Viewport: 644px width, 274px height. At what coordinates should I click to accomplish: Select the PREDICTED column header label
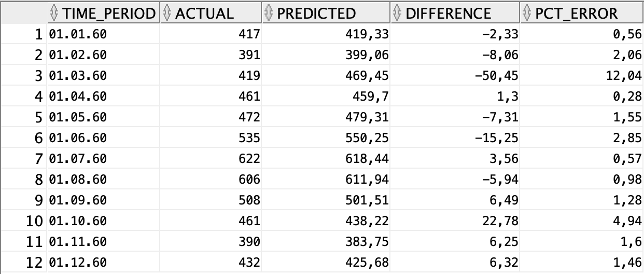click(x=316, y=13)
